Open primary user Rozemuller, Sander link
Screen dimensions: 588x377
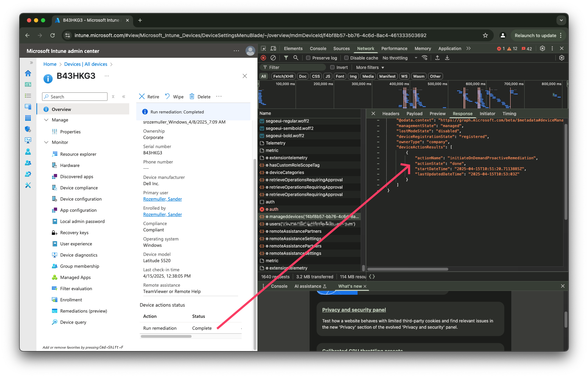click(x=162, y=199)
